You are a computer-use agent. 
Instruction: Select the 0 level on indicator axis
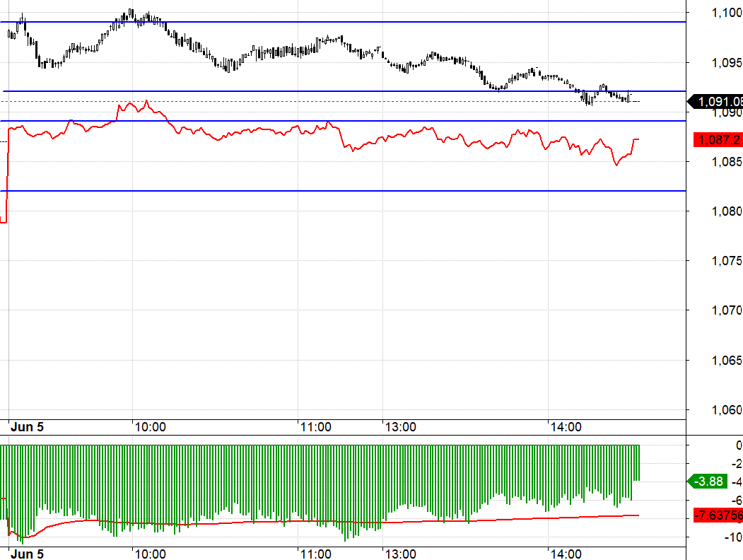739,445
